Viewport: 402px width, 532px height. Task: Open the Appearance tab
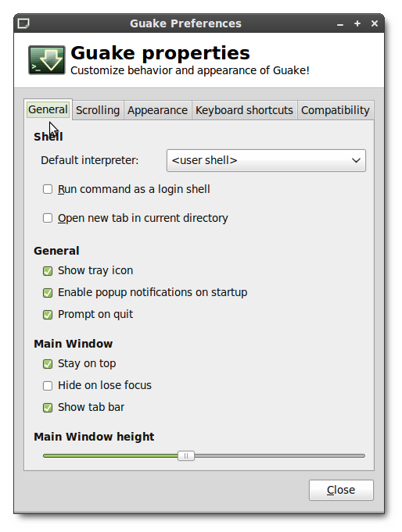tap(158, 110)
